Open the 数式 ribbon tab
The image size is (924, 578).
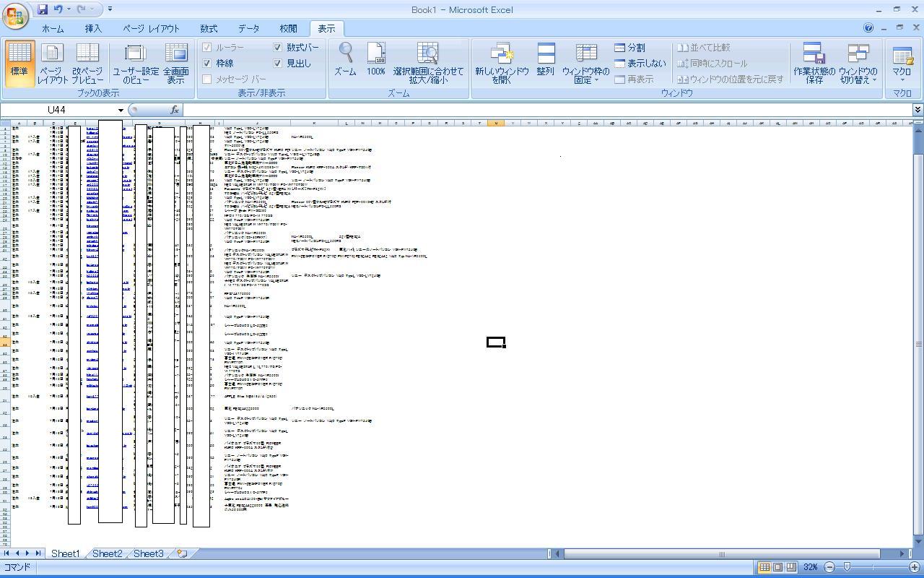coord(209,29)
